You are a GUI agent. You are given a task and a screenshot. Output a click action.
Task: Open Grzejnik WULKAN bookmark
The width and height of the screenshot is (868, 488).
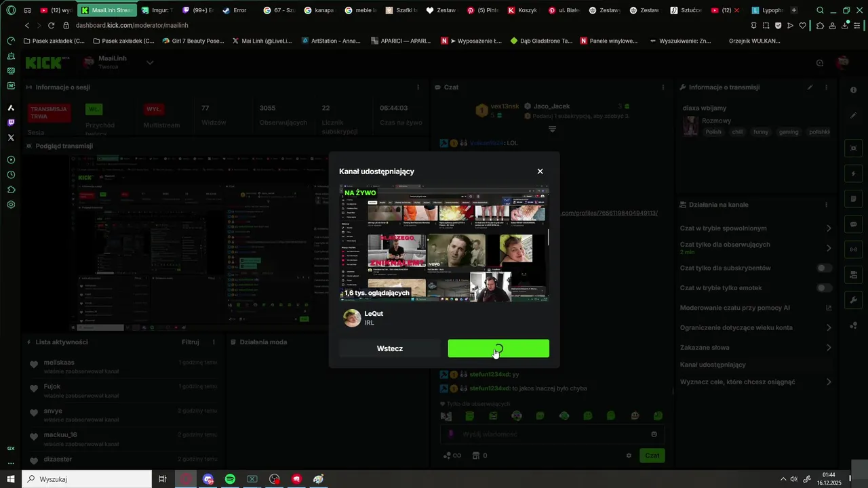click(x=755, y=41)
